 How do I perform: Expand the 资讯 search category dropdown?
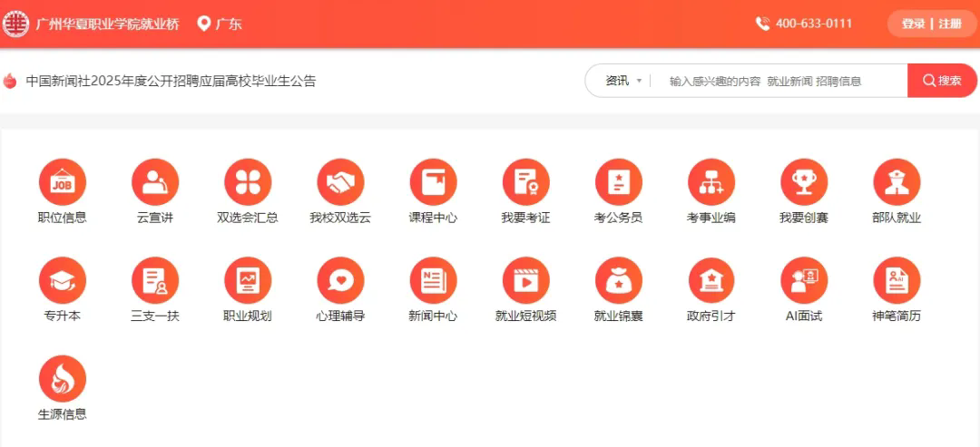[x=623, y=81]
